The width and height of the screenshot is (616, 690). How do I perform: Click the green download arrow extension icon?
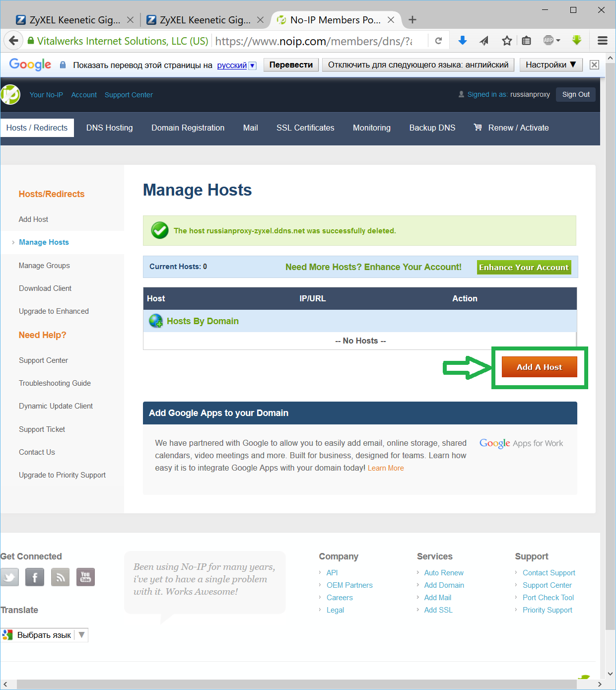point(576,40)
